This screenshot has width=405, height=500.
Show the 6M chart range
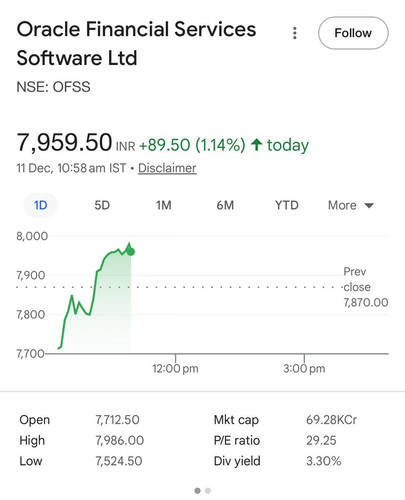(225, 205)
